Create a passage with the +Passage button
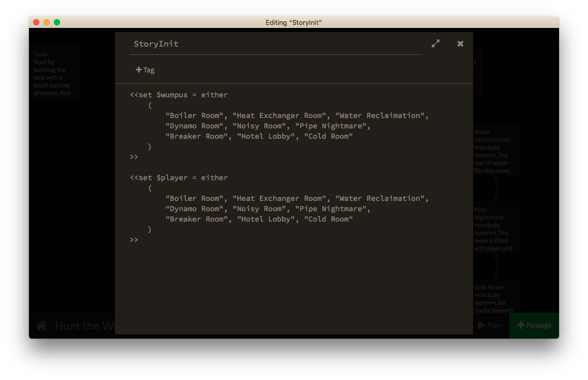The height and width of the screenshot is (380, 588). pos(534,325)
